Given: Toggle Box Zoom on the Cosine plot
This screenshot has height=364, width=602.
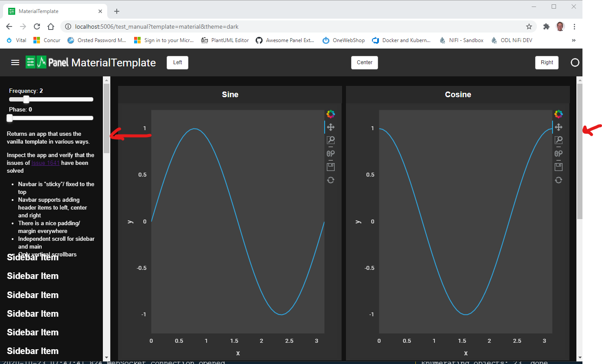Looking at the screenshot, I should pyautogui.click(x=559, y=140).
